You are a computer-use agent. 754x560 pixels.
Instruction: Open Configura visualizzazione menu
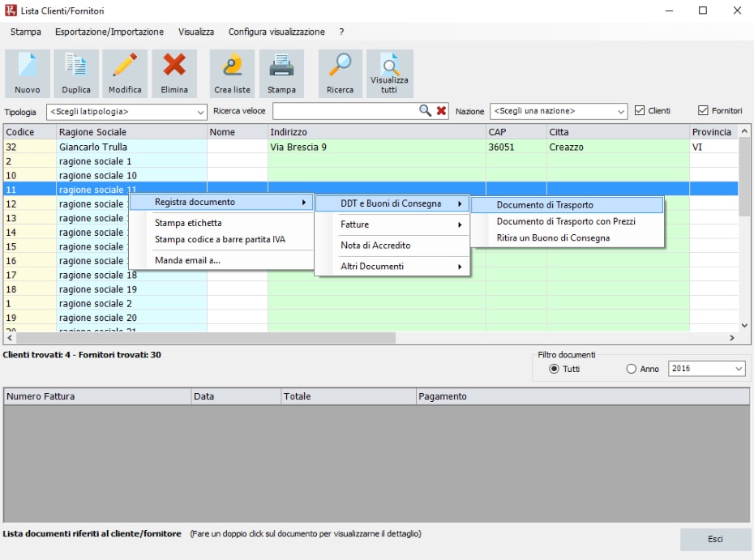(276, 32)
